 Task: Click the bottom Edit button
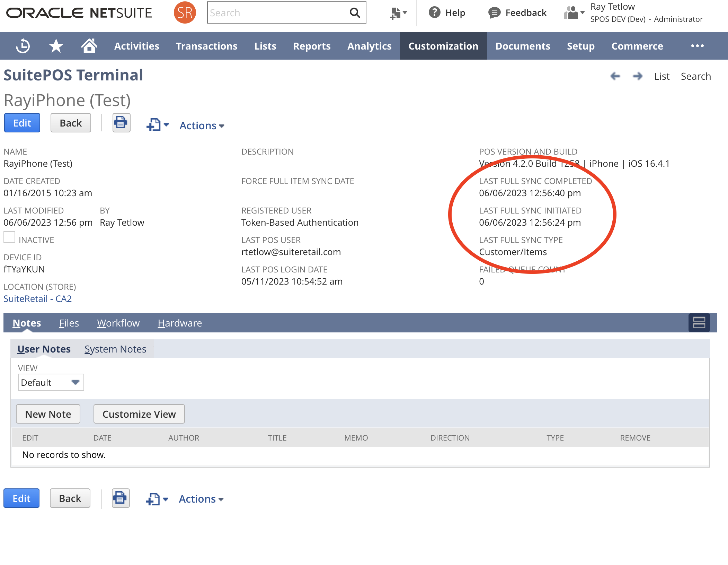21,498
